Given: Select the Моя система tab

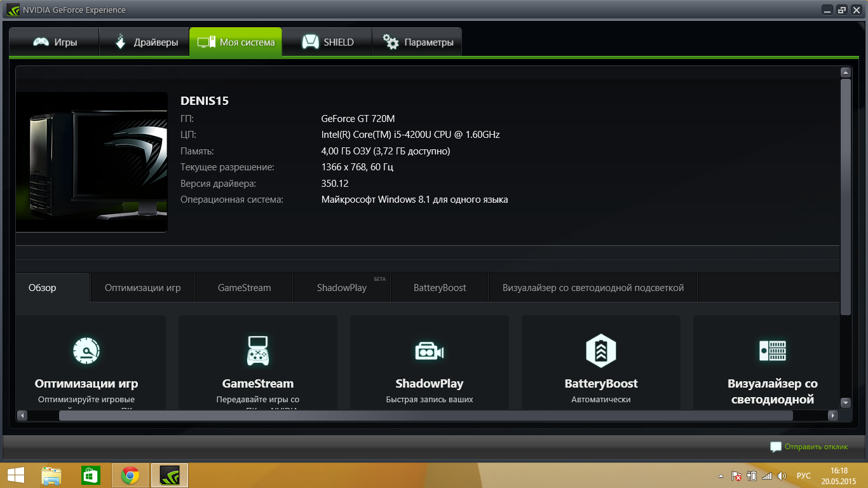Looking at the screenshot, I should click(x=236, y=43).
